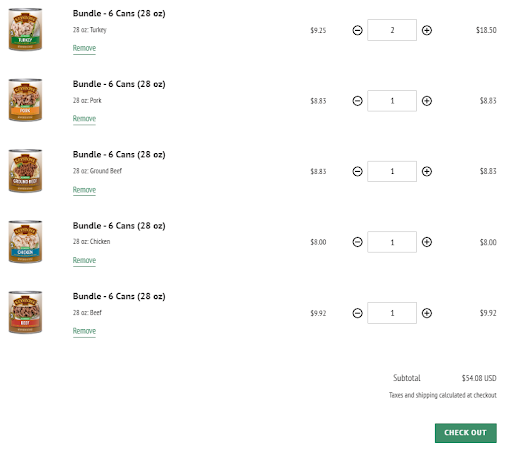Reduce Ground Beef bundle quantity
Viewport: 512px width, 449px height.
pos(357,171)
